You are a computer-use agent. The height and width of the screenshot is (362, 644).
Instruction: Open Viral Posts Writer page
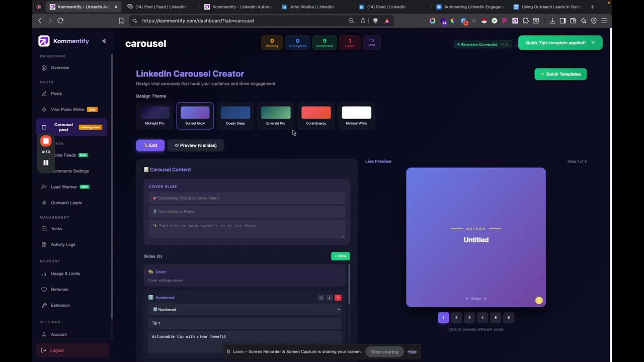[67, 110]
